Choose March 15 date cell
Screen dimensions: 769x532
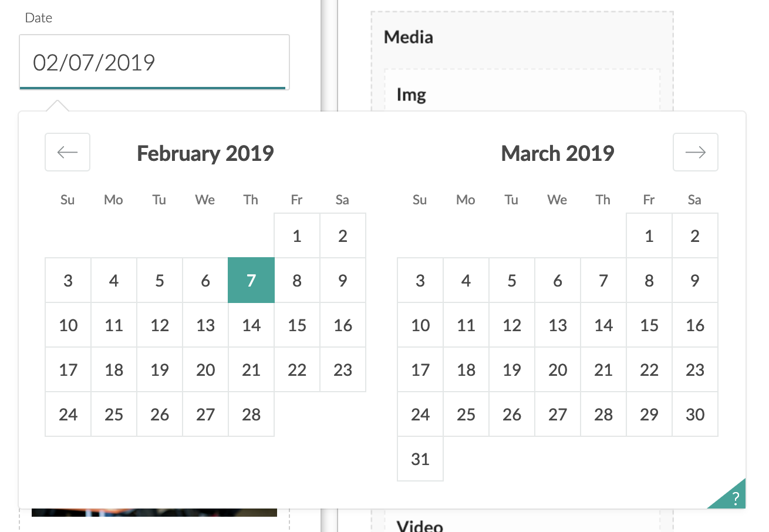tap(649, 325)
